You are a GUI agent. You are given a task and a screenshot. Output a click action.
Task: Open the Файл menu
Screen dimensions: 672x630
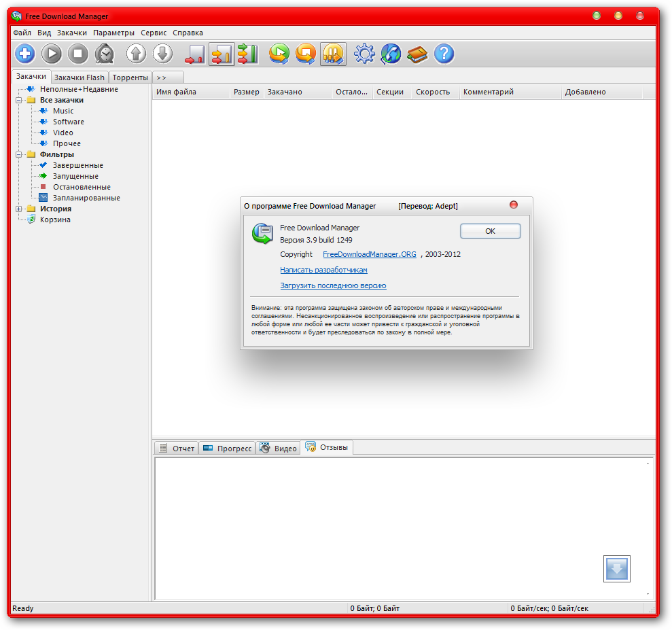pyautogui.click(x=22, y=33)
